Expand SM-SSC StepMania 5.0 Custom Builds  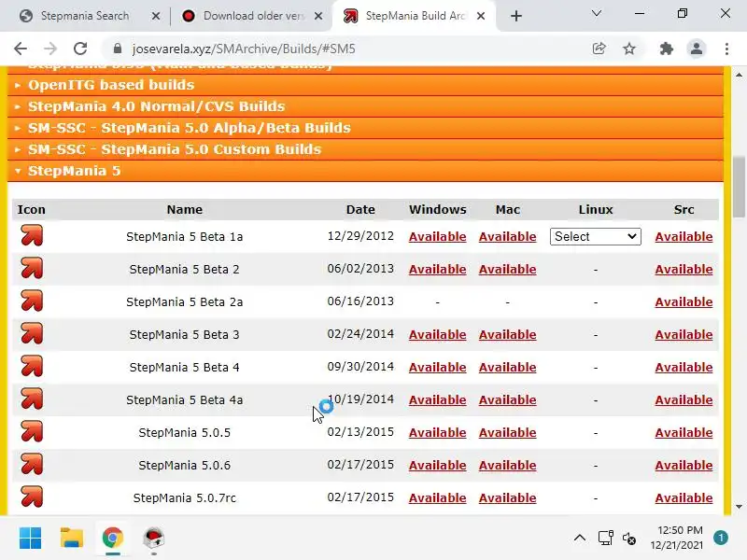point(365,149)
